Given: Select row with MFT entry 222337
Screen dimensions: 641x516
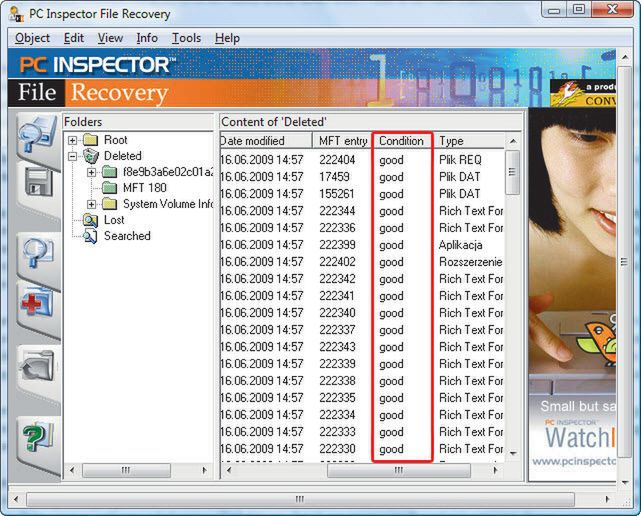Looking at the screenshot, I should 362,330.
